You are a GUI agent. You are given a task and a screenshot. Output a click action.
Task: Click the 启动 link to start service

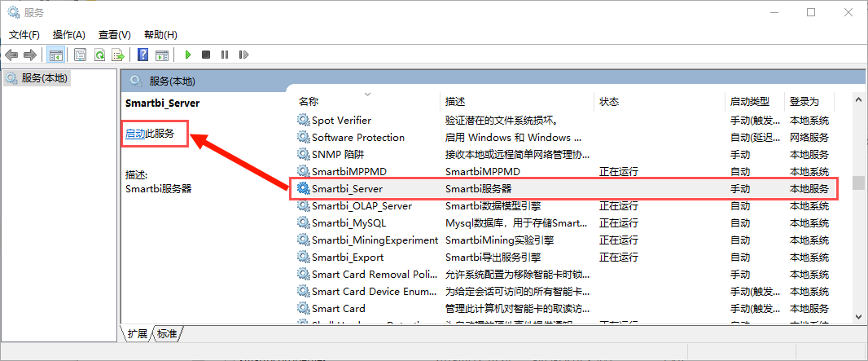135,134
